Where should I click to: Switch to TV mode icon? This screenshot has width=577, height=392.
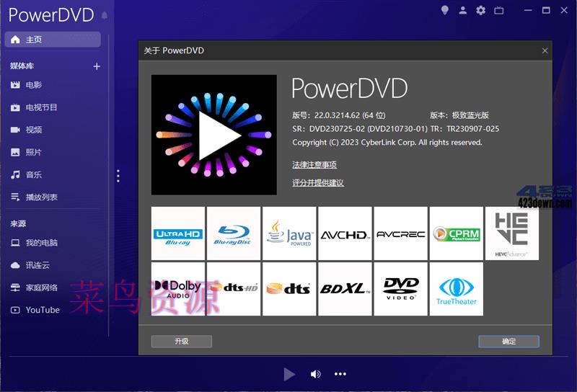499,10
